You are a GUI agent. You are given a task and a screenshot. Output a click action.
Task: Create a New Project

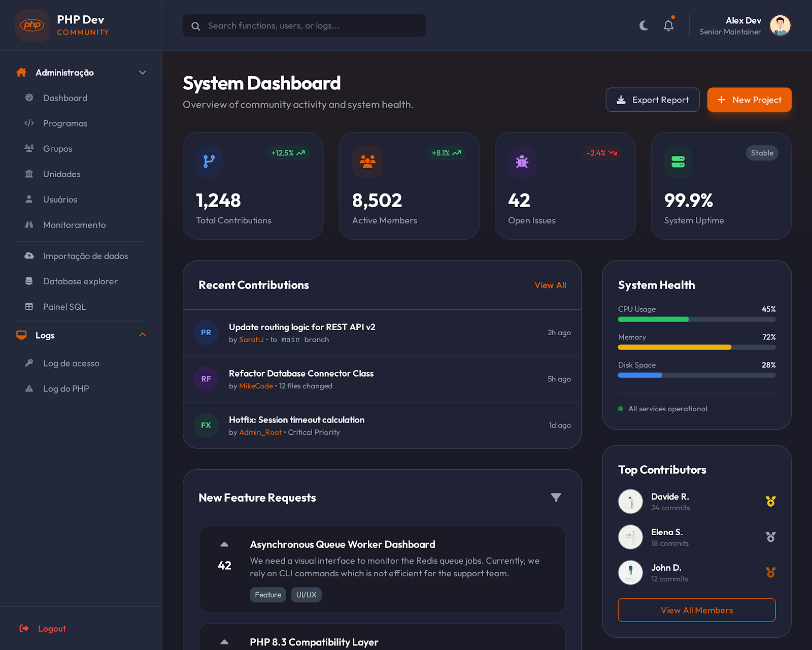point(749,100)
